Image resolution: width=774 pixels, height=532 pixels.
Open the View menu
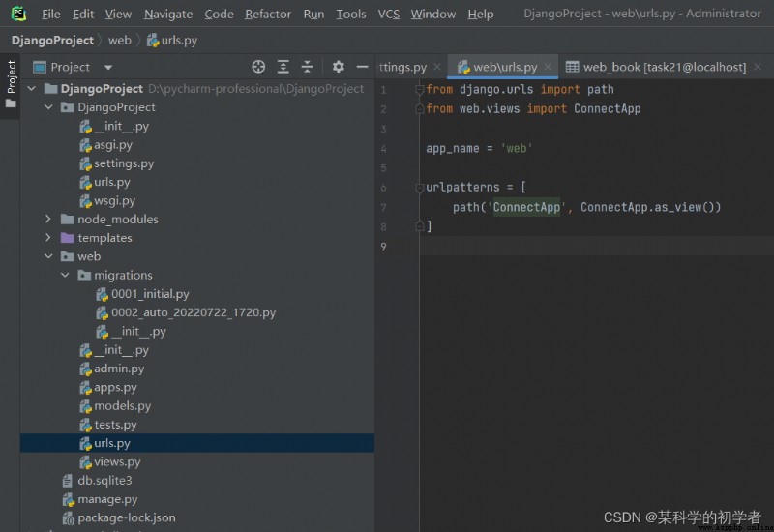pyautogui.click(x=118, y=14)
